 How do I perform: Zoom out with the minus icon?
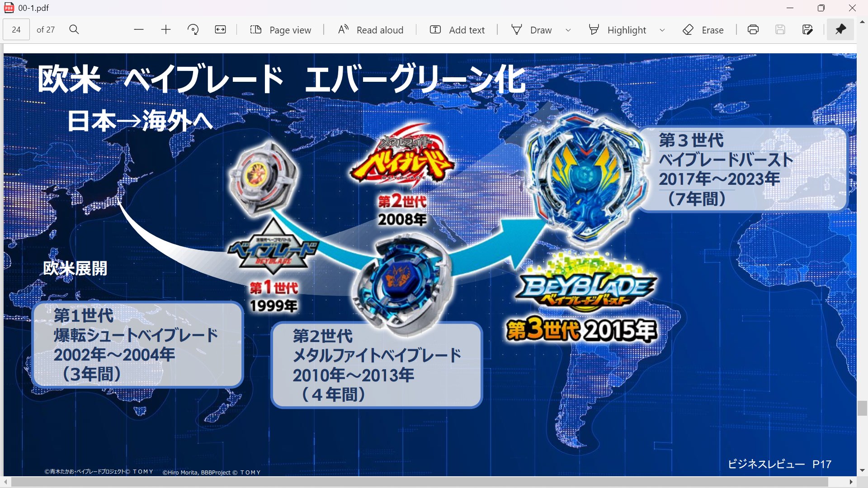(139, 30)
